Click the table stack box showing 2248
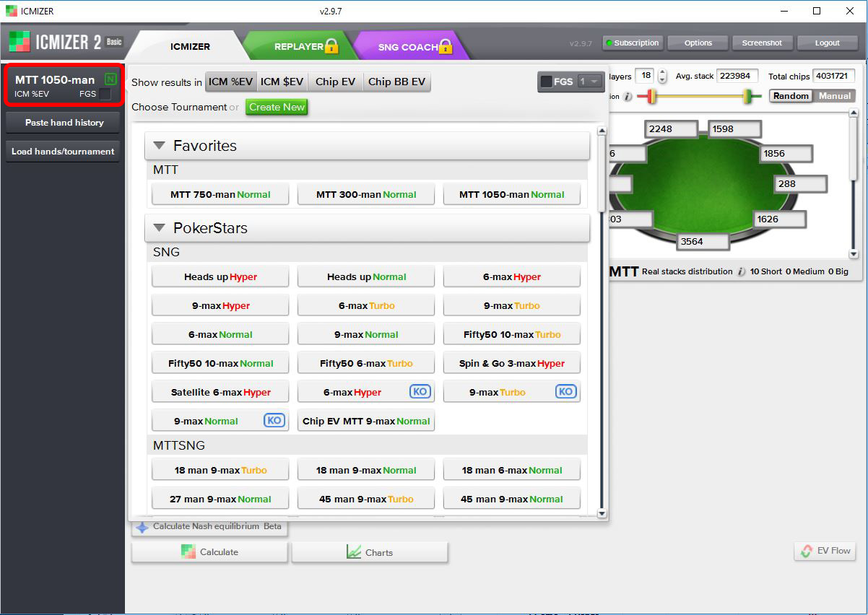Viewport: 868px width, 615px height. coord(672,128)
